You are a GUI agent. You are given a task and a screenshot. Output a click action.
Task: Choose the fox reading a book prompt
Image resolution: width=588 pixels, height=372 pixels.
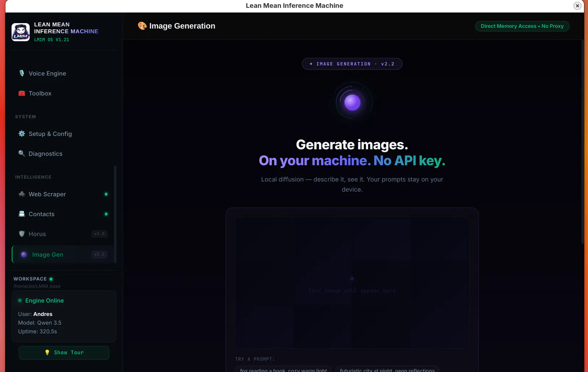(284, 369)
